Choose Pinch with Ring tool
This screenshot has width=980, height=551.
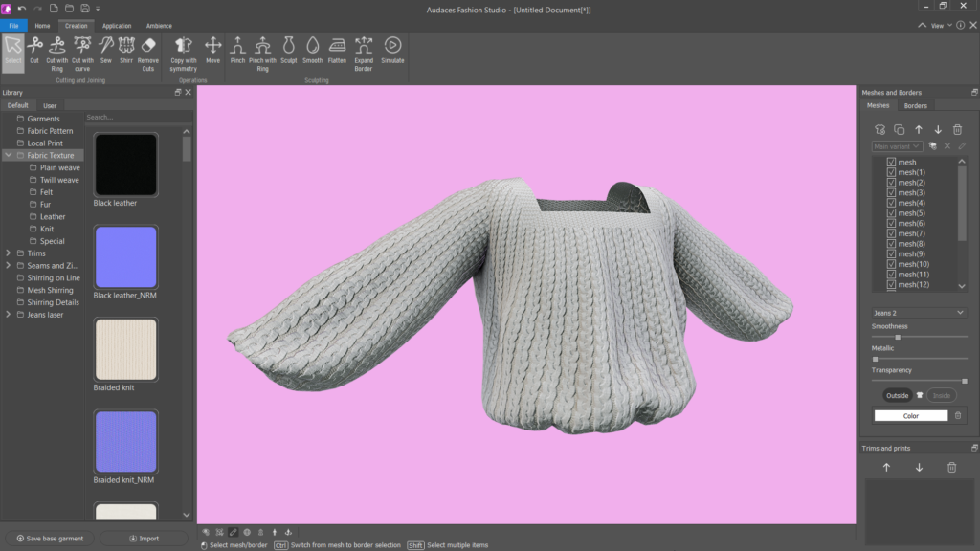pyautogui.click(x=262, y=54)
